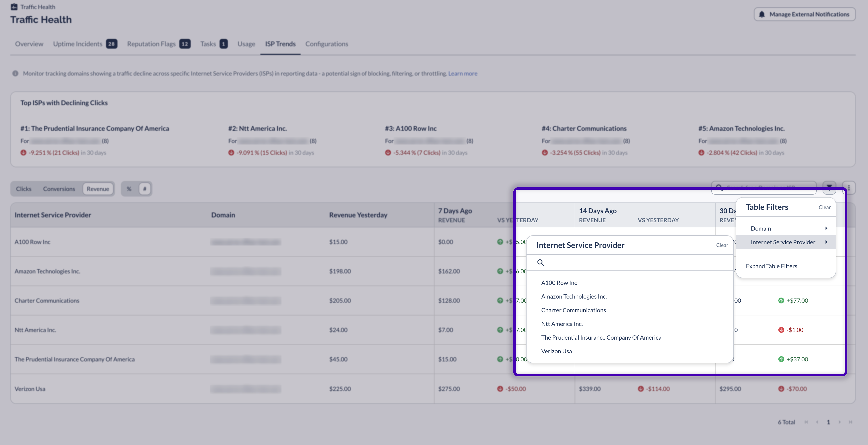Switch metric to Clicks

point(24,189)
